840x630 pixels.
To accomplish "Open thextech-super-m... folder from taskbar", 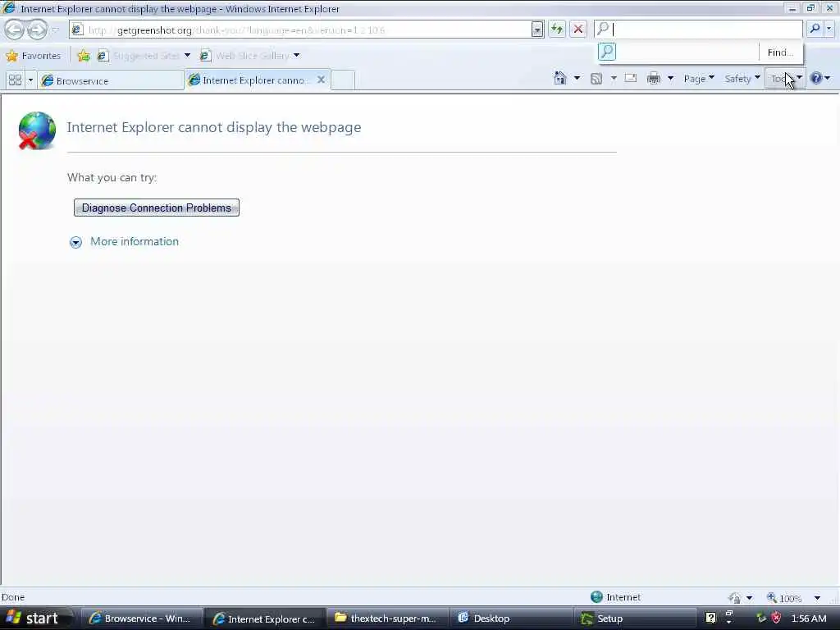I will [387, 619].
